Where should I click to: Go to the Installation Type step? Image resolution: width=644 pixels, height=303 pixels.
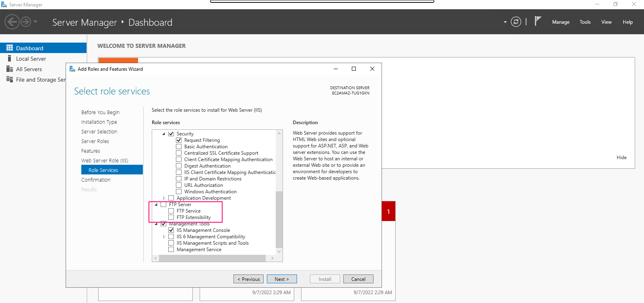(99, 122)
